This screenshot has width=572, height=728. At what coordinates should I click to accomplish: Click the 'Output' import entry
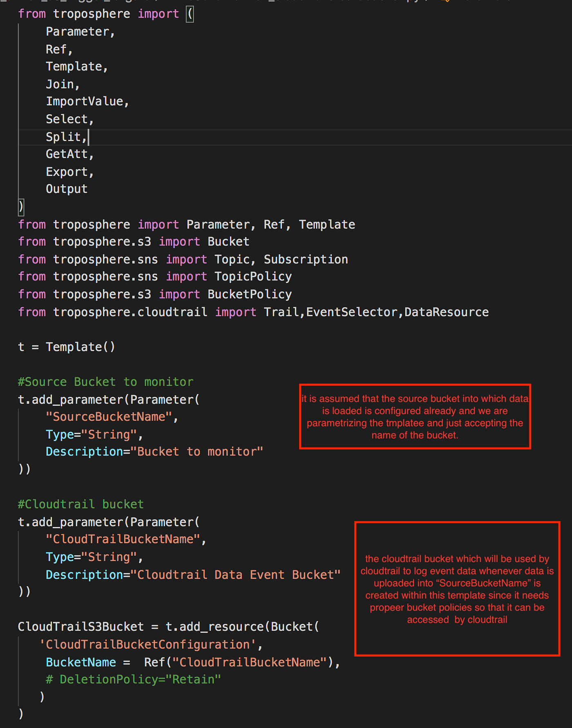point(67,189)
